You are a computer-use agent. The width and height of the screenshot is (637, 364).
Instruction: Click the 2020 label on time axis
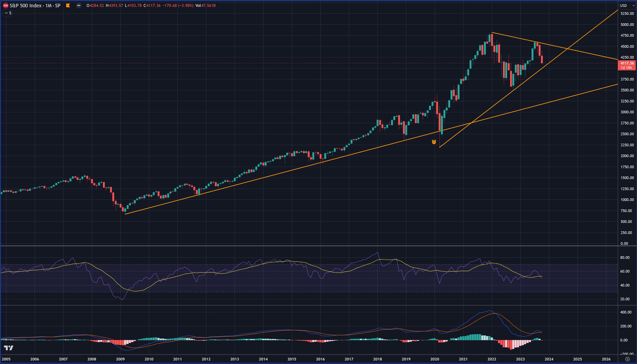coord(435,359)
